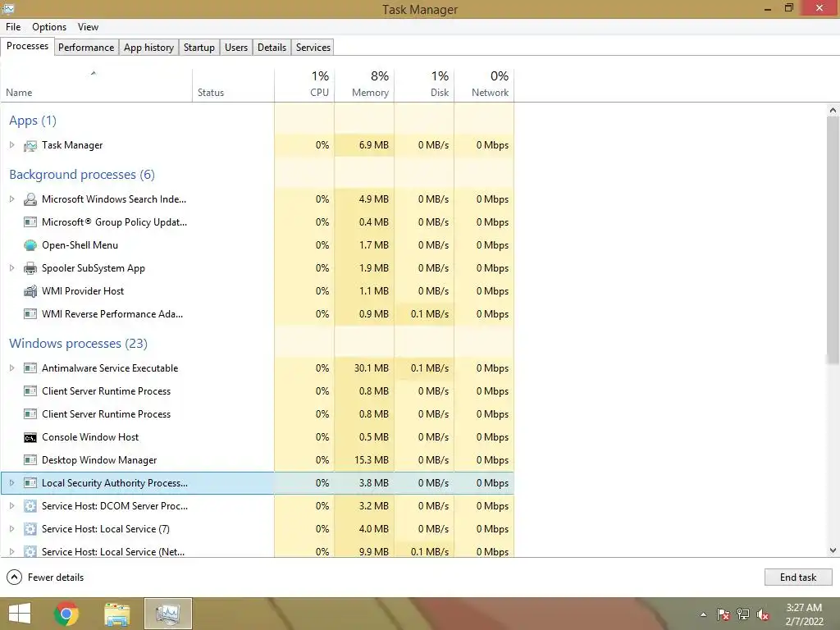Open the Options menu

(x=49, y=27)
